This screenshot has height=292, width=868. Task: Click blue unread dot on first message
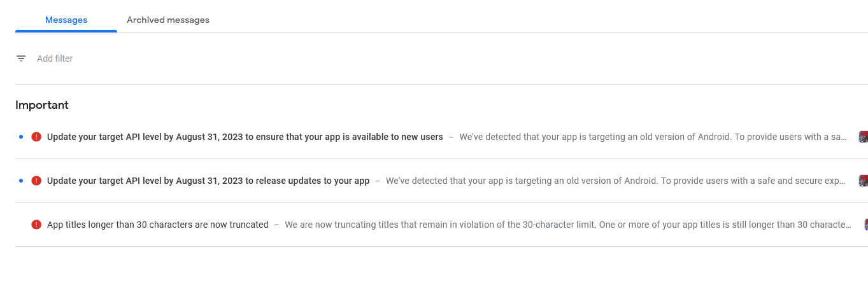coord(21,137)
